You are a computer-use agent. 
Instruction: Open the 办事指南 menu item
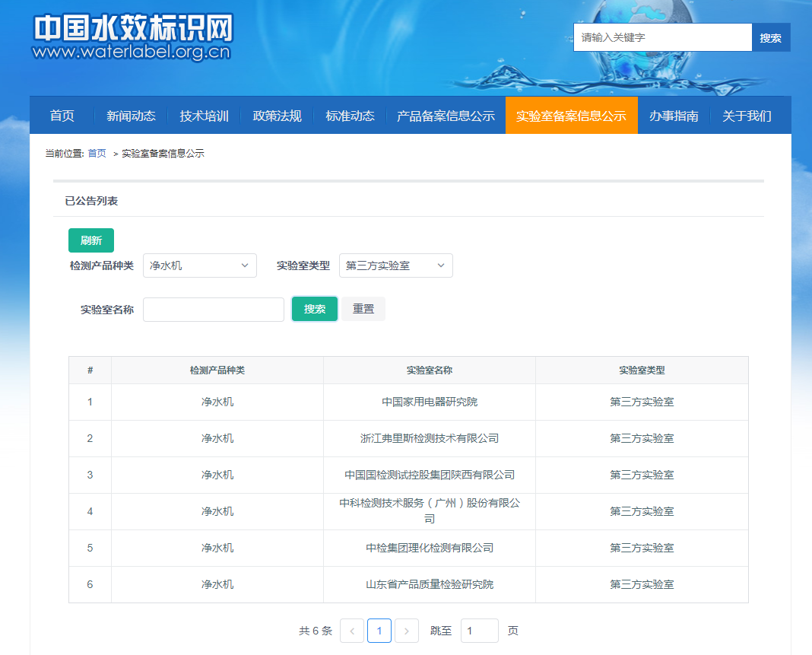[x=674, y=116]
